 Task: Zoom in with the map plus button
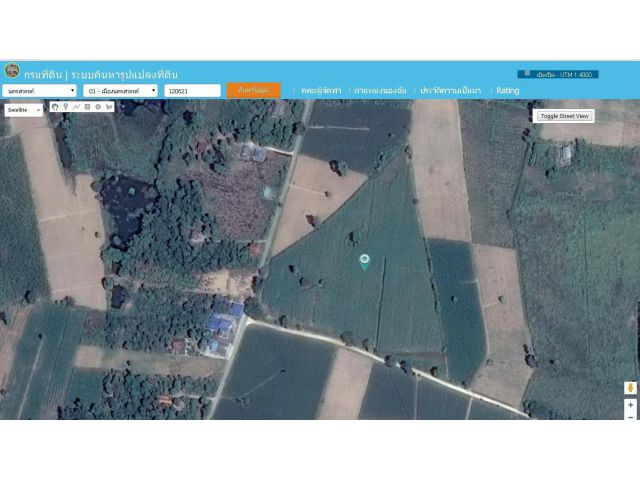tap(630, 406)
